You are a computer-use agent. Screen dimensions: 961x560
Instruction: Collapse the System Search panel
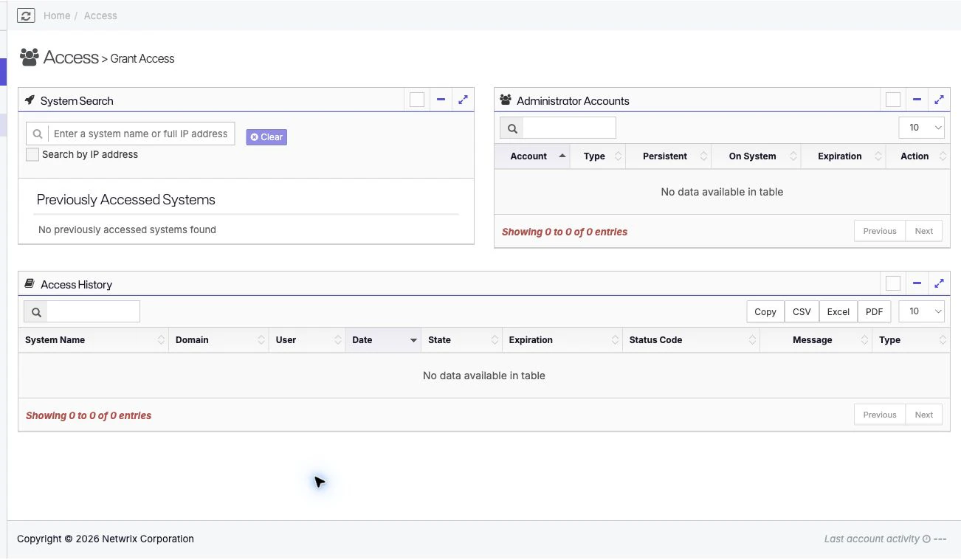click(441, 100)
